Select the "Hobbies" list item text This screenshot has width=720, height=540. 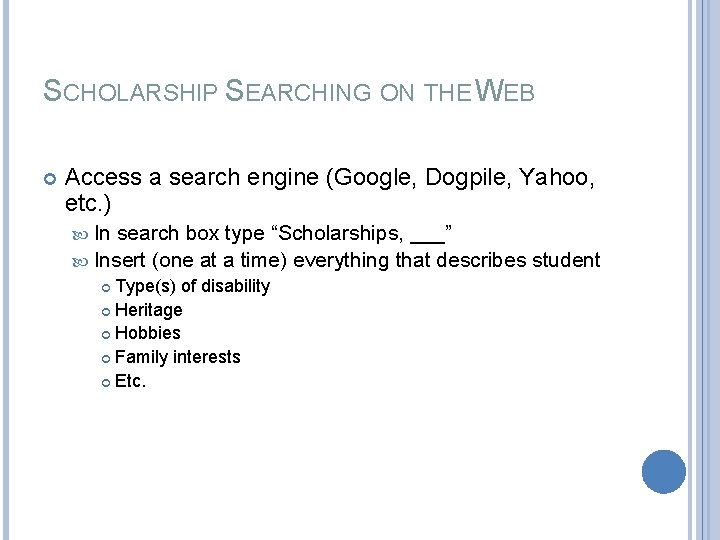click(x=148, y=334)
